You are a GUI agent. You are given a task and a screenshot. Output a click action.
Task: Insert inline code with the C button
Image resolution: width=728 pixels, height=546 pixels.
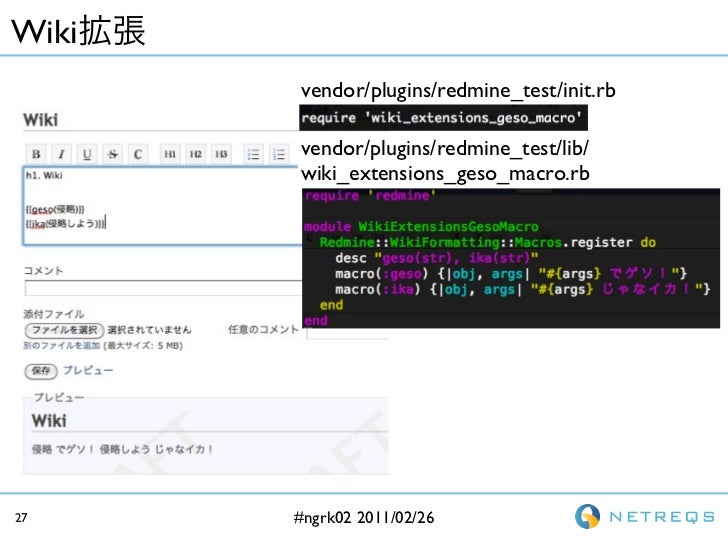(x=138, y=154)
